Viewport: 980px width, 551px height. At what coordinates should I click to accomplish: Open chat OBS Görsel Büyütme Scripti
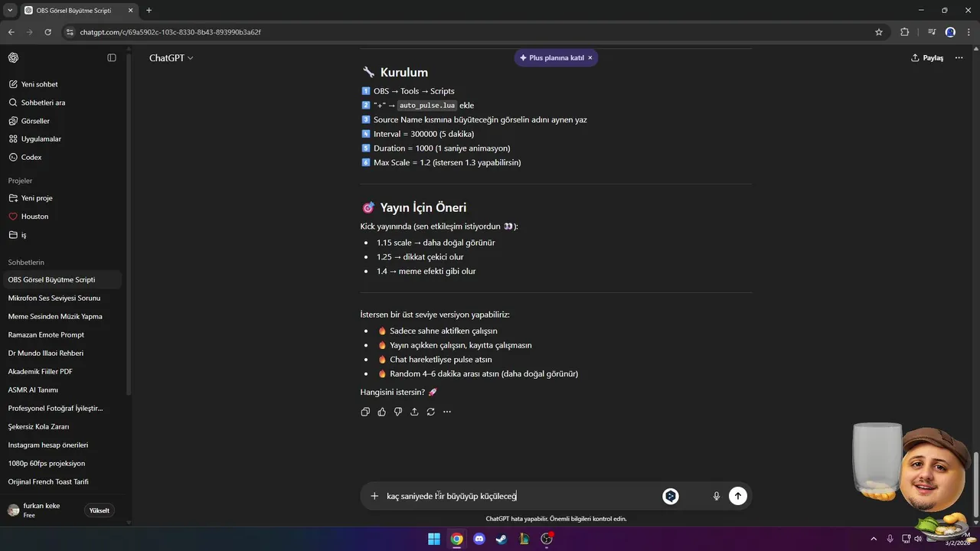pos(61,280)
